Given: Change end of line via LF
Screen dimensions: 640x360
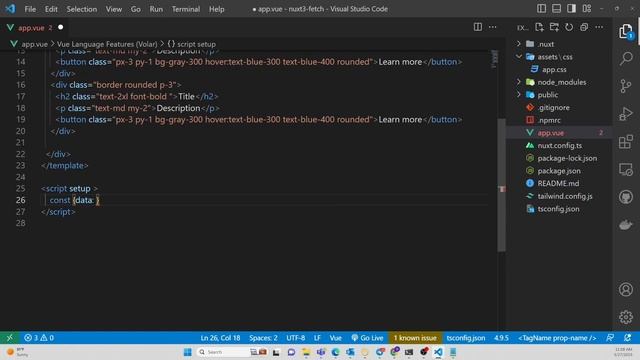Looking at the screenshot, I should 317,338.
